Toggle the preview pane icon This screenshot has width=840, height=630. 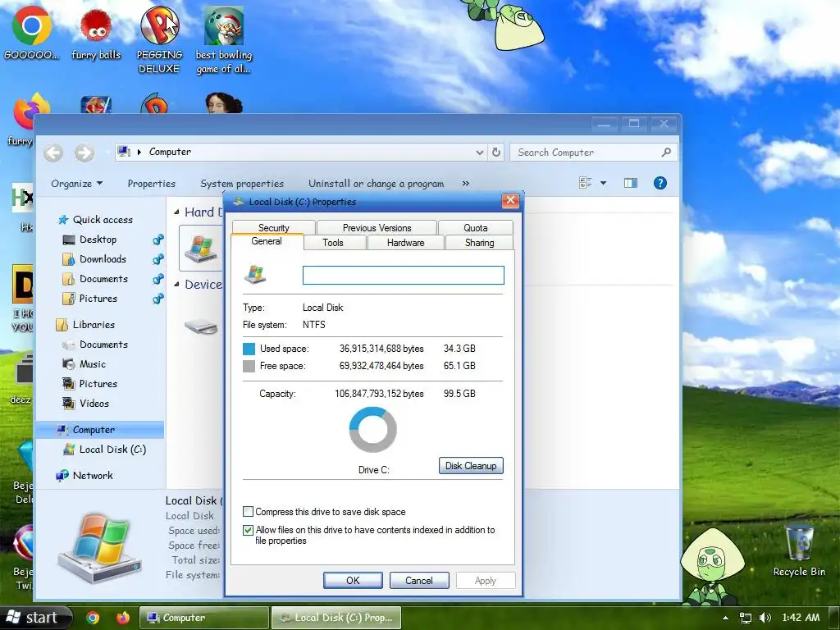pyautogui.click(x=631, y=183)
